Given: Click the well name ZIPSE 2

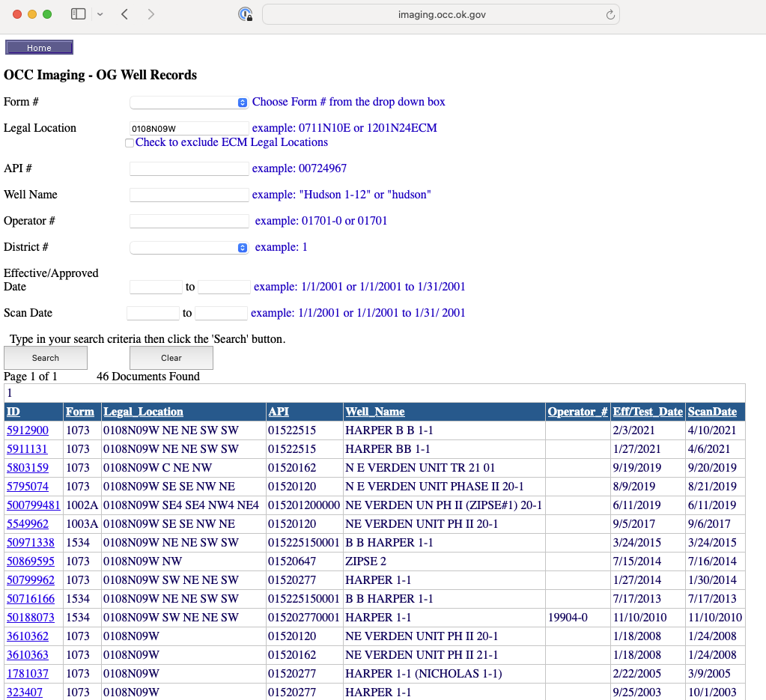Looking at the screenshot, I should click(x=366, y=561).
